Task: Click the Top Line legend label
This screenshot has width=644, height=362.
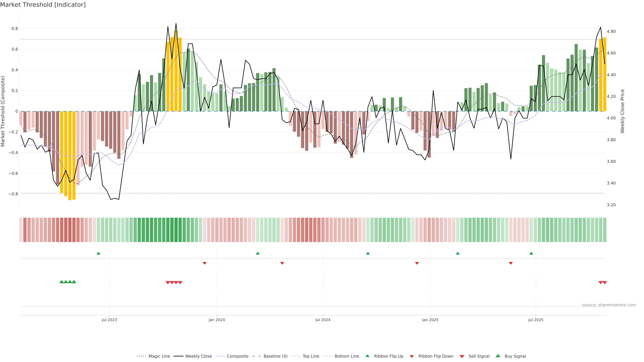Action: coord(311,356)
